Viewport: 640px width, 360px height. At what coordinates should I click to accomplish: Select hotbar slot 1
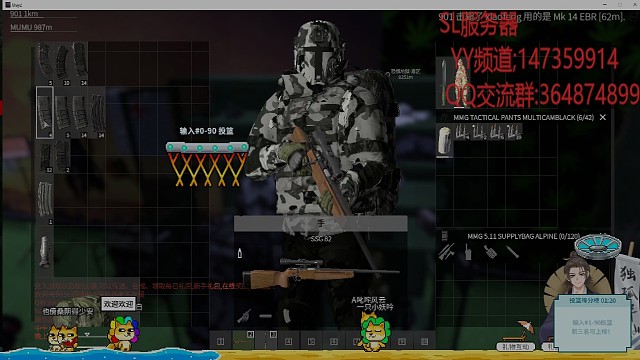coord(220,341)
